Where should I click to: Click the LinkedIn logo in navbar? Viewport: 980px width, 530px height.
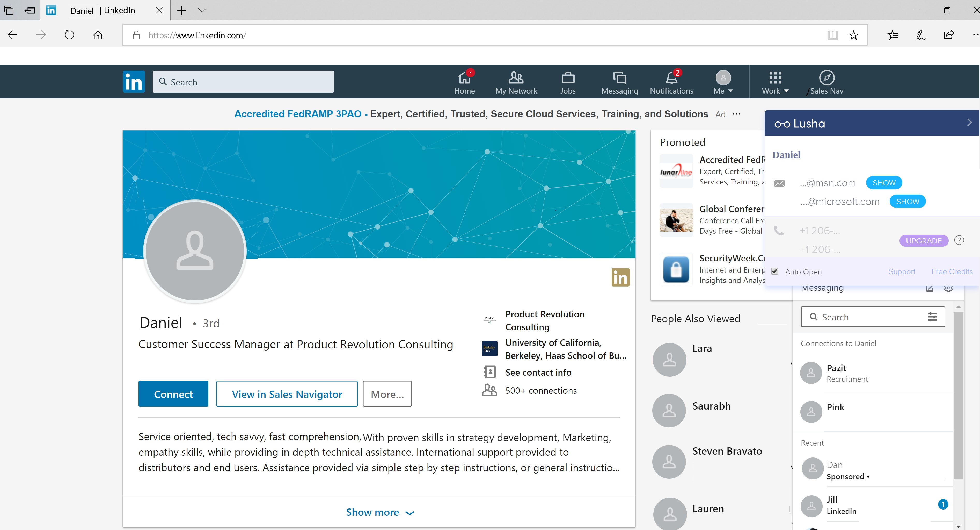(134, 82)
